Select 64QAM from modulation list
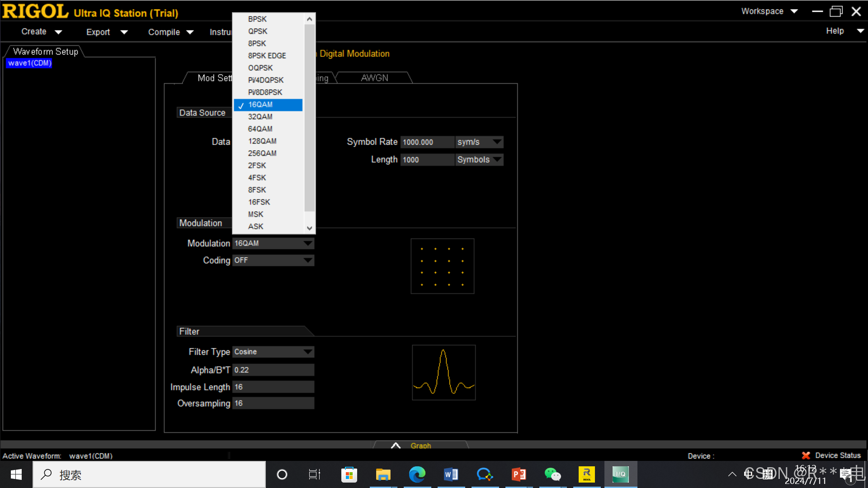The image size is (868, 488). tap(260, 129)
